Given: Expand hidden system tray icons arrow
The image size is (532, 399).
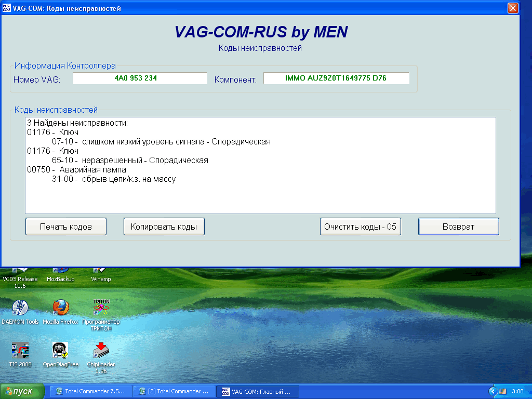Looking at the screenshot, I should 493,392.
